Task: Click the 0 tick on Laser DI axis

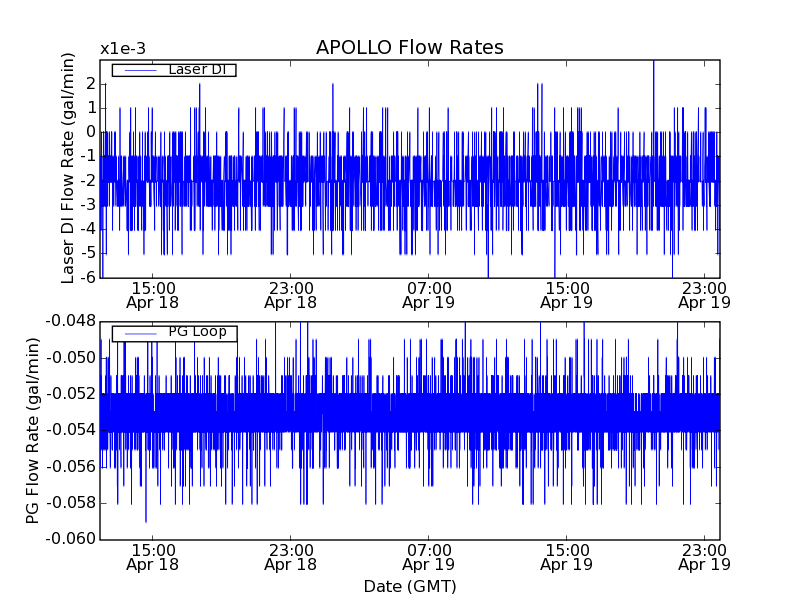Action: (91, 131)
